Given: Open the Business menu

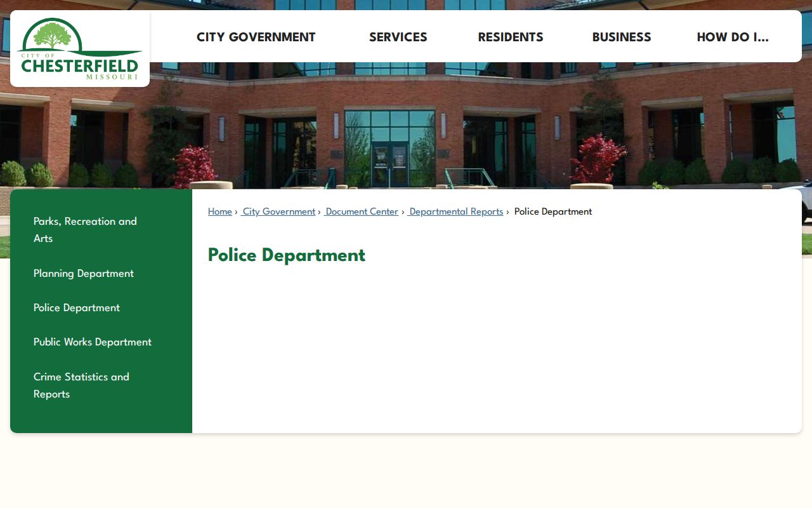Looking at the screenshot, I should pos(622,37).
